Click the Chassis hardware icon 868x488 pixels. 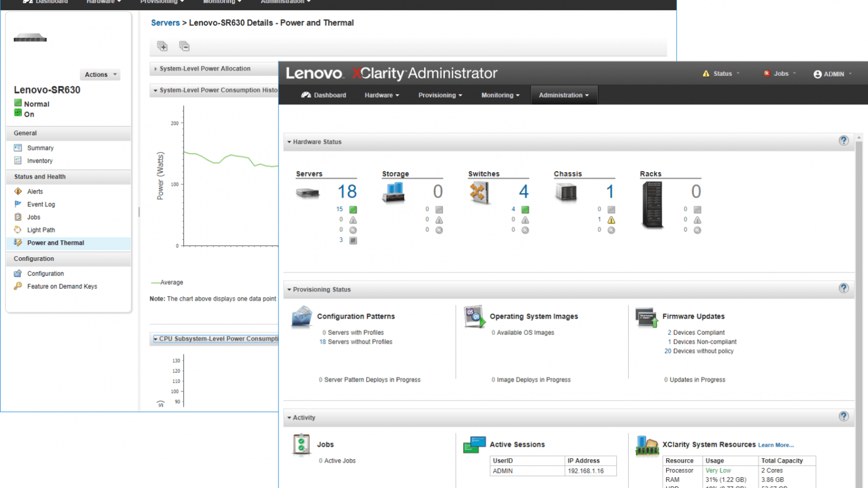click(566, 193)
